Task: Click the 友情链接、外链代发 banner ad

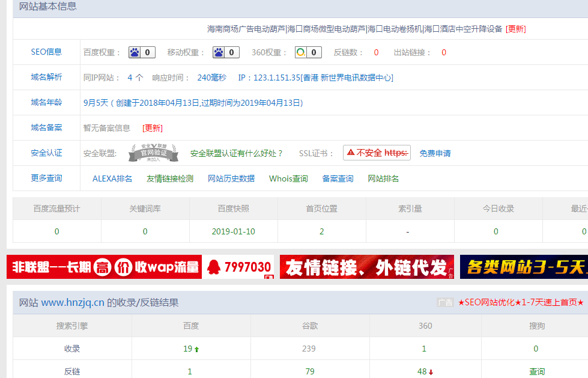Action: pos(366,267)
